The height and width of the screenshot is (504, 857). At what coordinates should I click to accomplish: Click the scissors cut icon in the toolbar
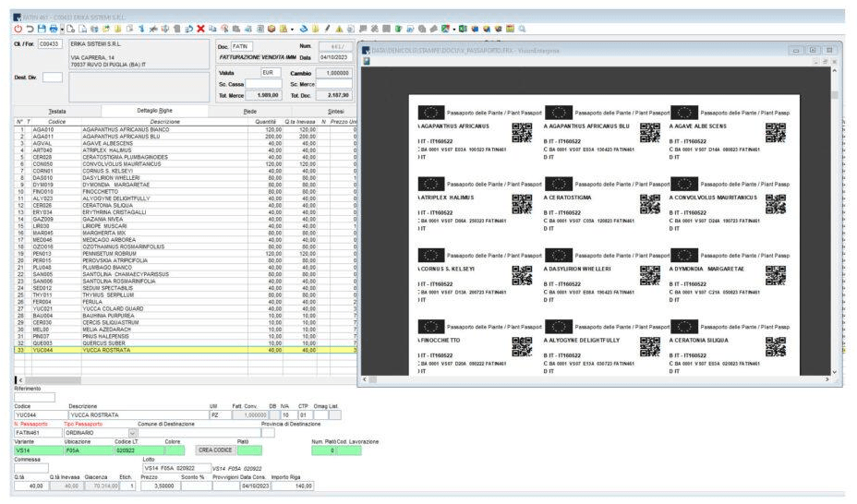[x=152, y=29]
